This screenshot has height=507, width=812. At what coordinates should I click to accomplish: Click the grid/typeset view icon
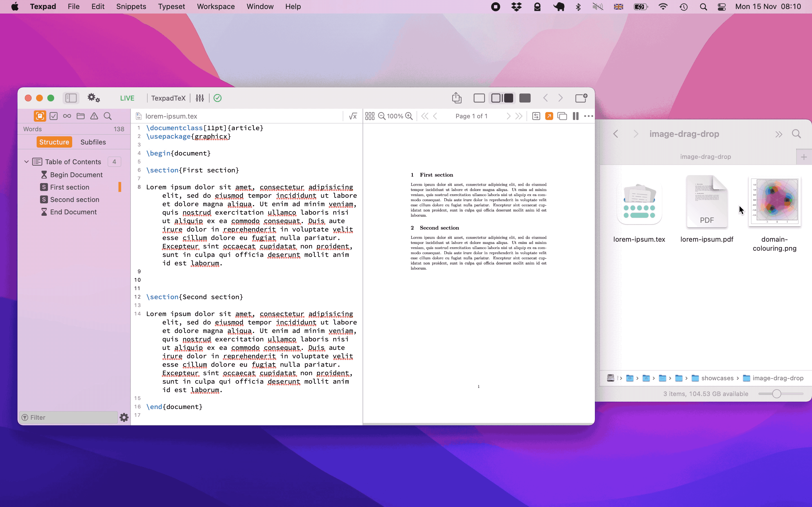click(x=369, y=116)
